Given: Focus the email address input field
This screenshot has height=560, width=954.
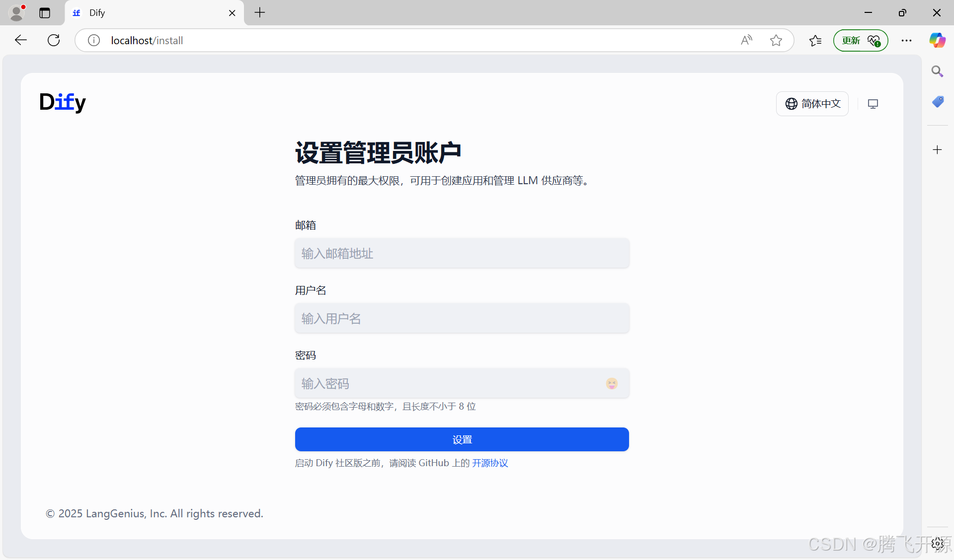Looking at the screenshot, I should click(x=462, y=253).
